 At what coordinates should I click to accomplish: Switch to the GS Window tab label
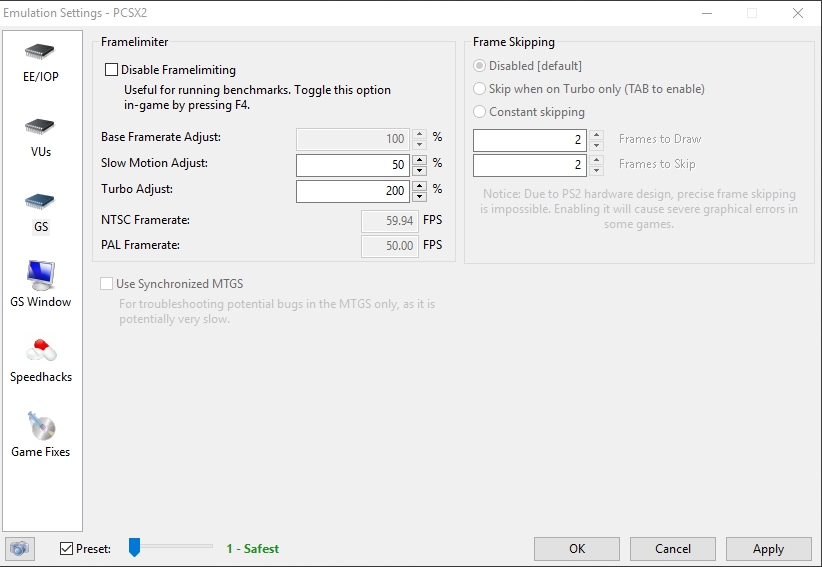pos(41,302)
